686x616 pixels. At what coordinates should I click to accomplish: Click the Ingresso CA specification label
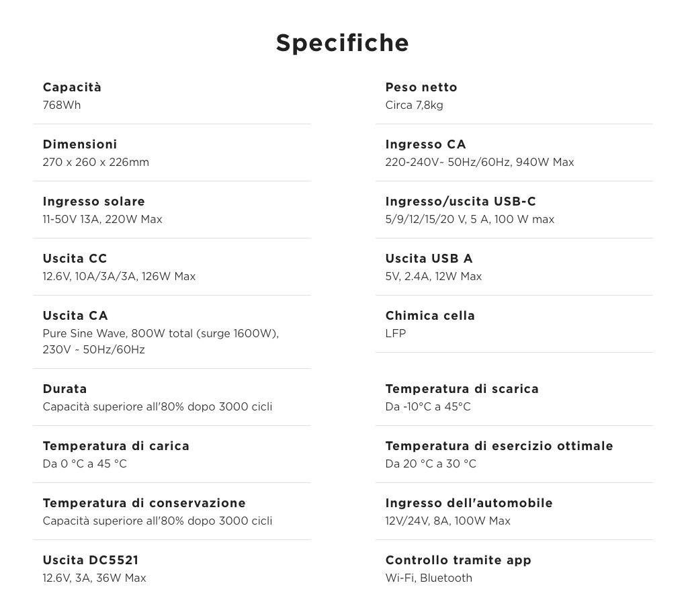[426, 144]
